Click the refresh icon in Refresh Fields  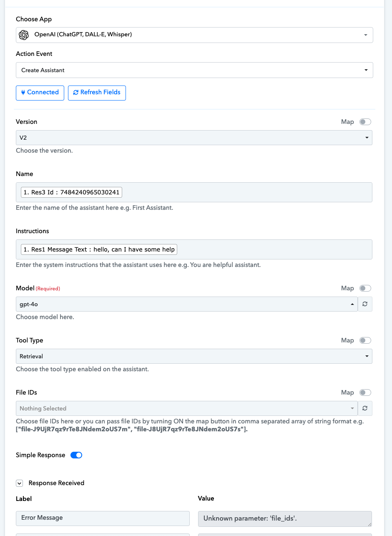point(75,93)
